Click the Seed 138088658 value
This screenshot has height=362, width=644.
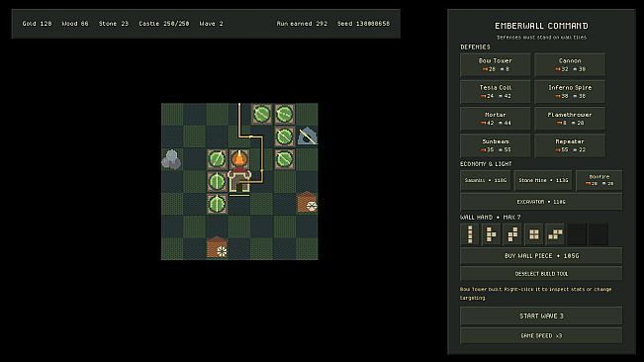point(363,24)
